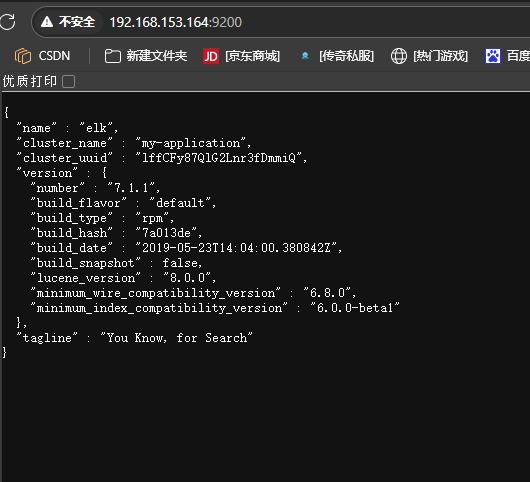
Task: Click the tagline "You Know, for Search"
Action: 176,338
